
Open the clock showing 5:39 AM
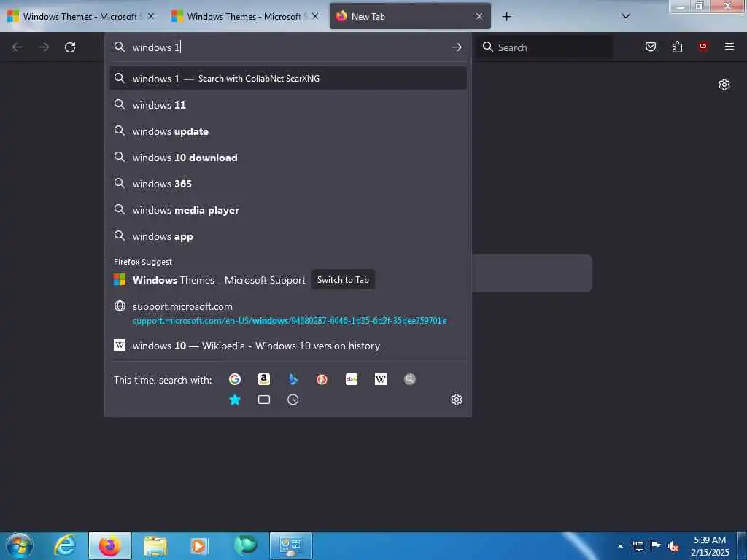tap(710, 546)
